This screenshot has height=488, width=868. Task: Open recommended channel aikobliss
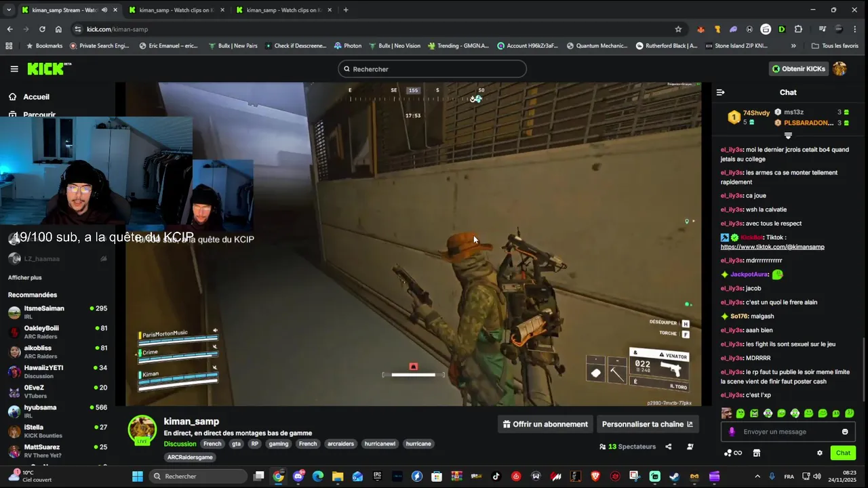tap(58, 352)
